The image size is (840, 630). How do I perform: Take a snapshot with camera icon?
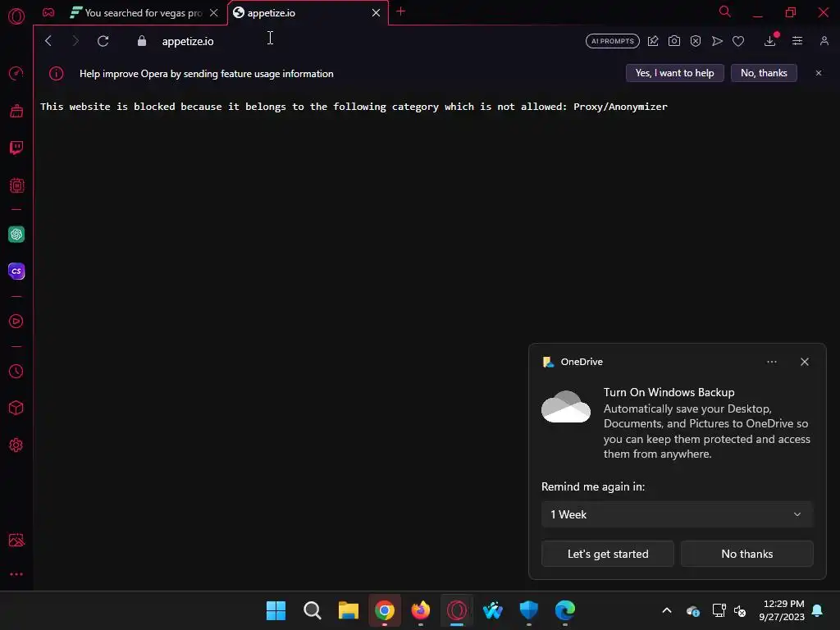point(674,41)
